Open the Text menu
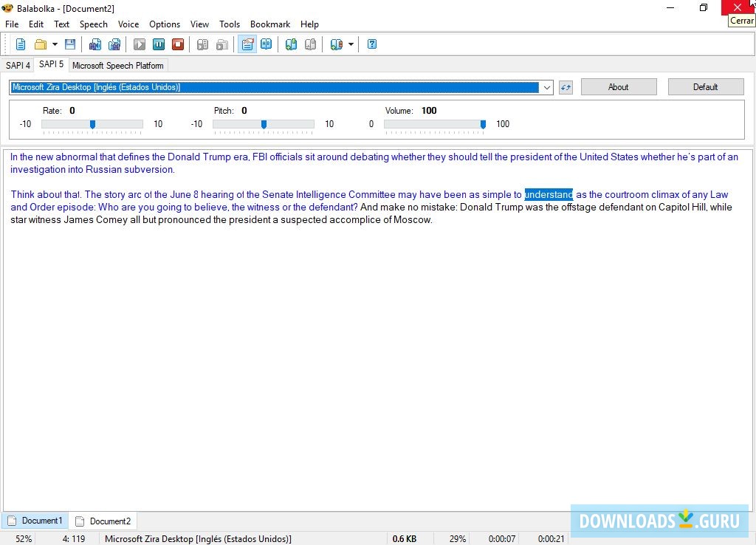This screenshot has height=545, width=756. click(62, 24)
